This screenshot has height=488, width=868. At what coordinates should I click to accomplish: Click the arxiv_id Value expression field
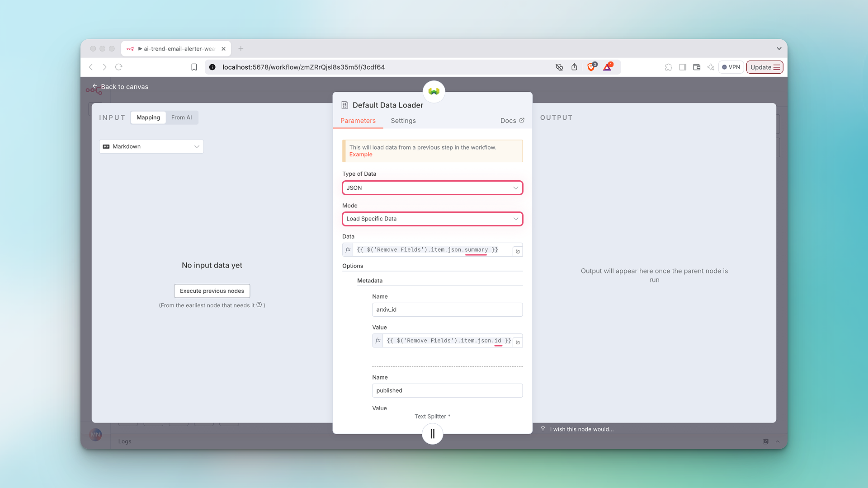pyautogui.click(x=448, y=341)
